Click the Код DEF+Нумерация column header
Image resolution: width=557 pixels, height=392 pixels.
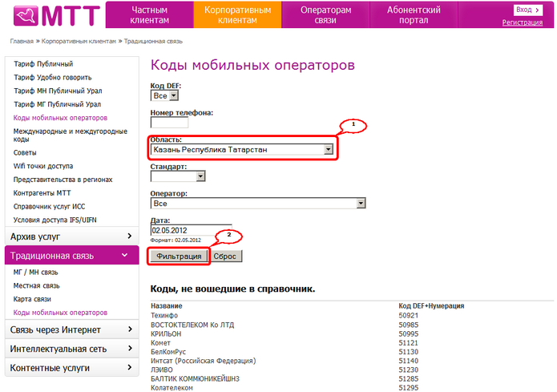pos(431,306)
